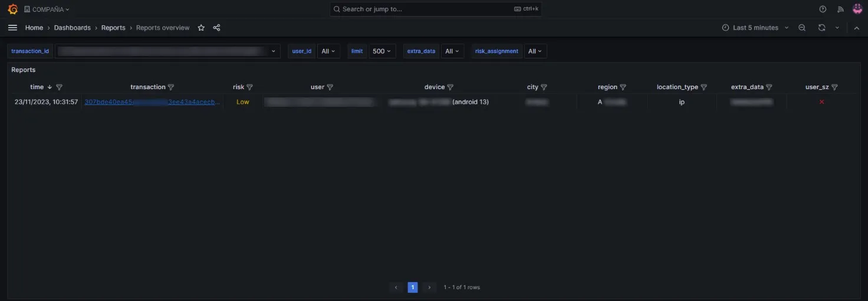
Task: Sort by the region column header
Action: click(607, 87)
